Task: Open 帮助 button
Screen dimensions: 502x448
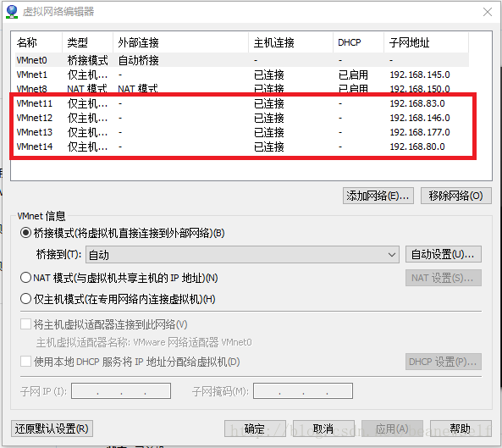Action: (x=461, y=429)
